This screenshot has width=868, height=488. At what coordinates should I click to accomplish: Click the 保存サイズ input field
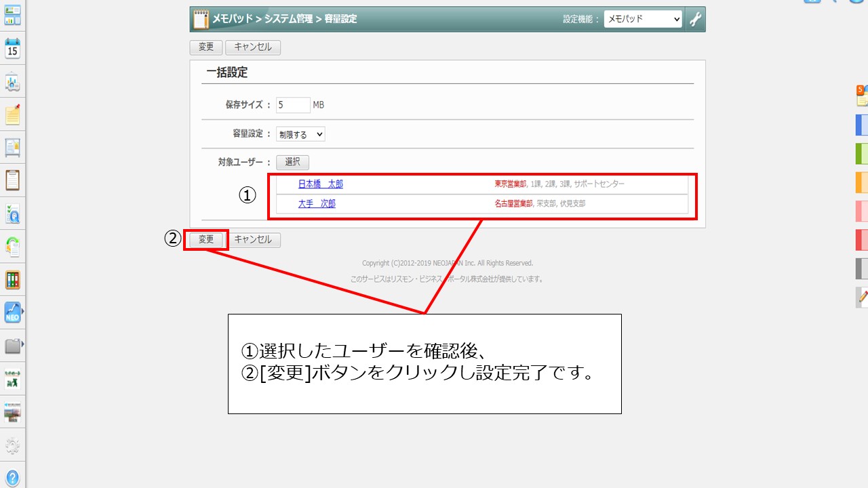pos(292,105)
